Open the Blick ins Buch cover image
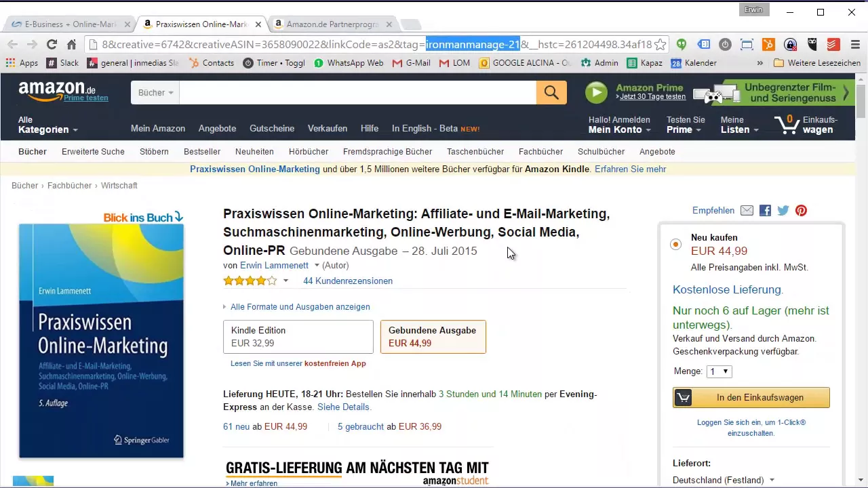Image resolution: width=868 pixels, height=488 pixels. coord(101,340)
